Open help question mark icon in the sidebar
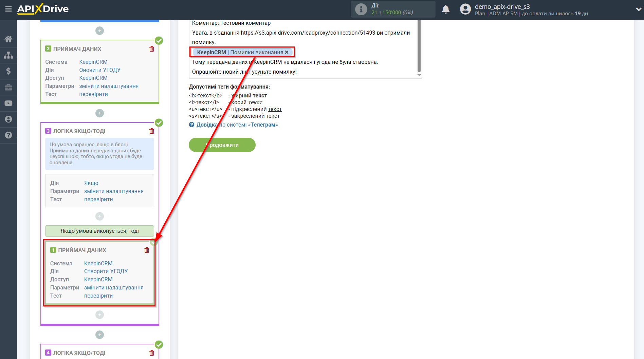Viewport: 644px width, 359px height. [8, 135]
